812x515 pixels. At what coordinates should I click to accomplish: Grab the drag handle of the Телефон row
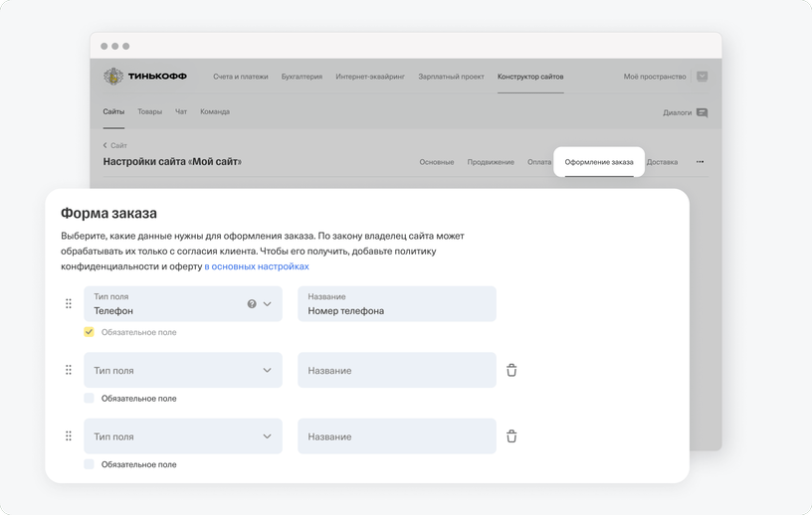click(69, 304)
